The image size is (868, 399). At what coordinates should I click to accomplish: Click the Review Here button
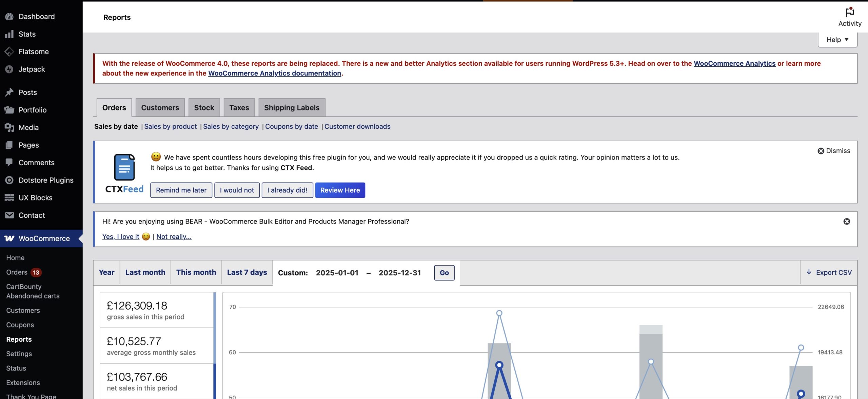[x=340, y=190]
